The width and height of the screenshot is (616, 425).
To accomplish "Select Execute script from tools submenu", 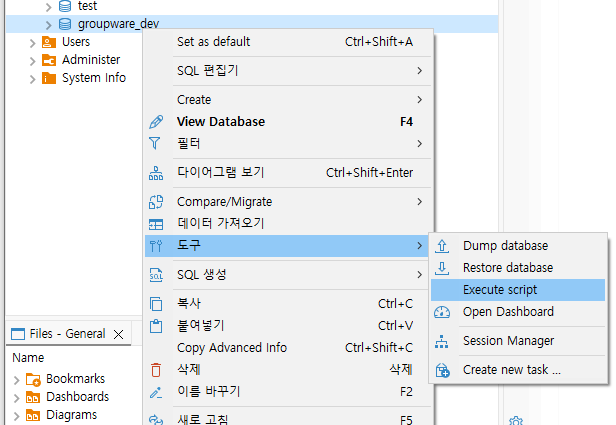I will (x=500, y=290).
